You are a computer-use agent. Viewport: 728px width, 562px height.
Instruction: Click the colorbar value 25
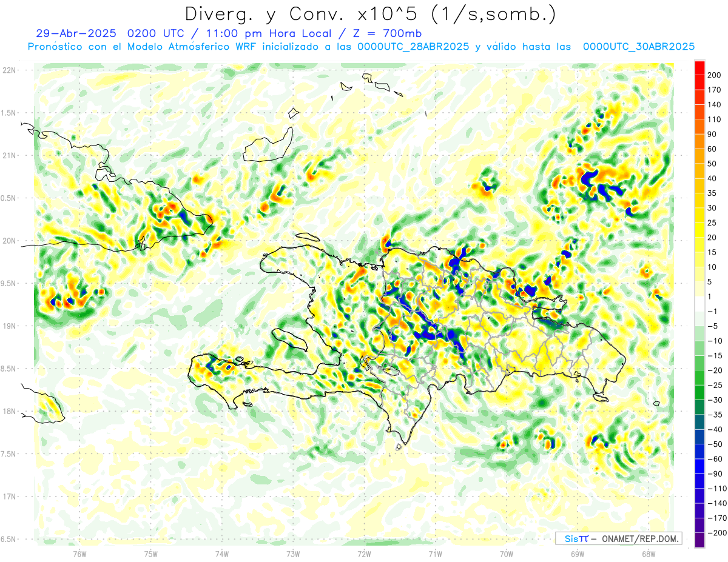pyautogui.click(x=712, y=222)
